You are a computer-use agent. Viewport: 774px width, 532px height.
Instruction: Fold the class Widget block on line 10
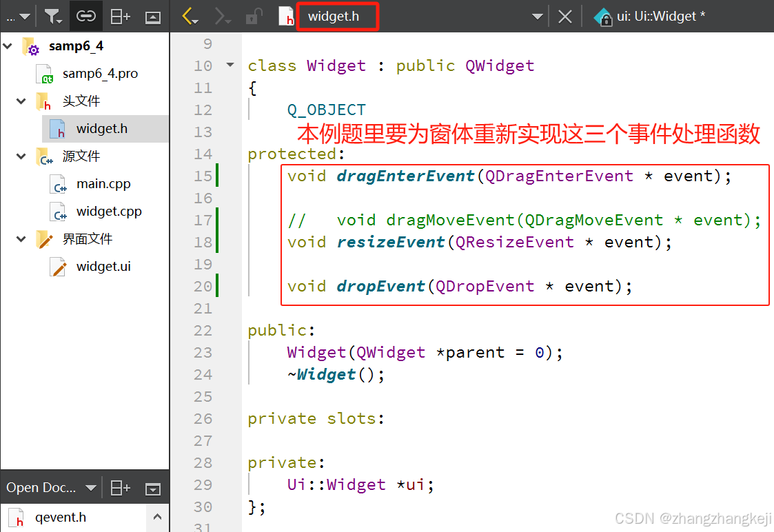[230, 65]
